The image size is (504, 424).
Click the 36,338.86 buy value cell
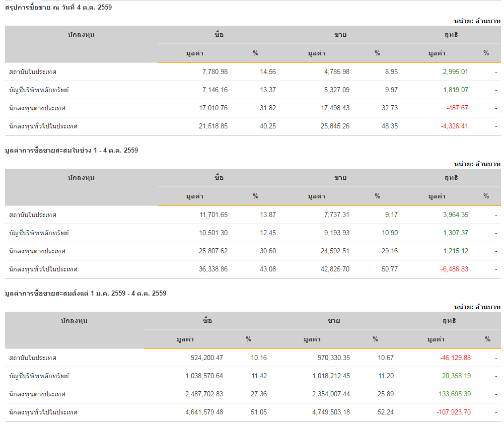click(x=213, y=269)
